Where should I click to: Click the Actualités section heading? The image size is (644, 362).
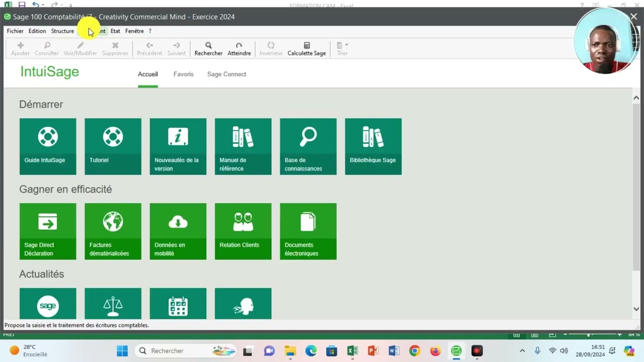tap(42, 274)
